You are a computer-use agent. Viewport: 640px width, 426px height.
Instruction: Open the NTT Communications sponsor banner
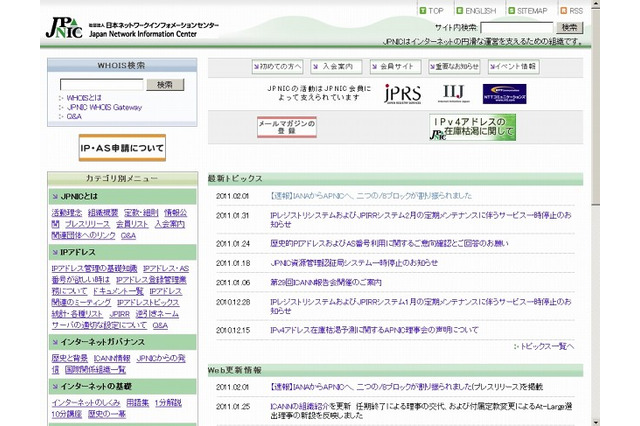(x=504, y=94)
